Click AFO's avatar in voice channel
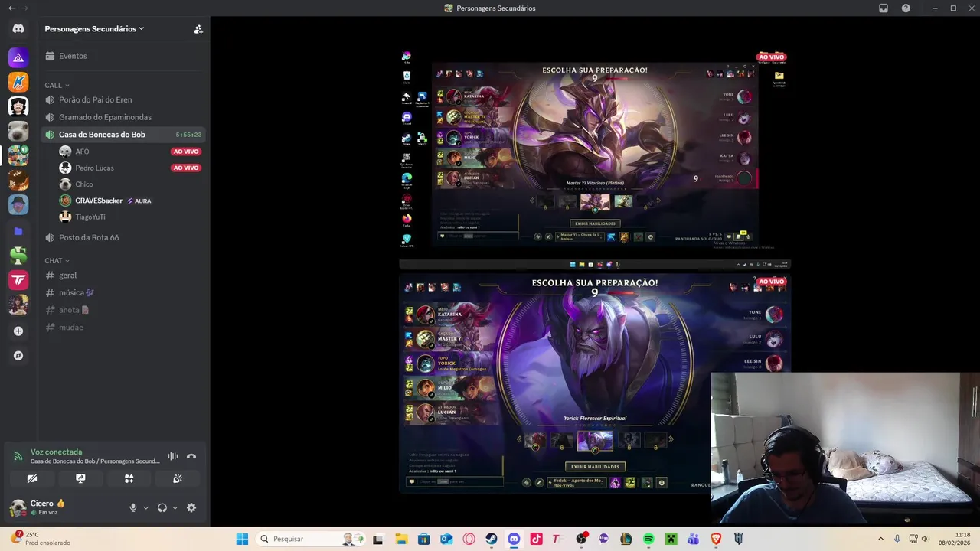 [x=65, y=152]
